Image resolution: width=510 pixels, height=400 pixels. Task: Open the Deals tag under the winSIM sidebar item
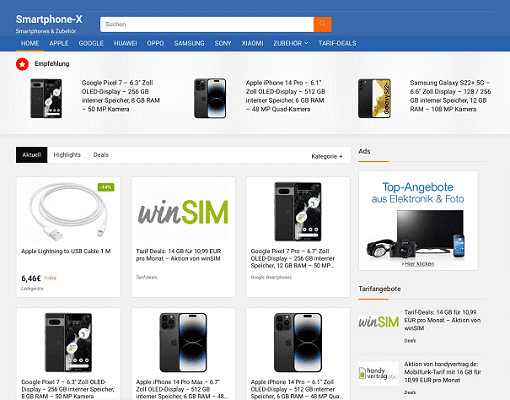pyautogui.click(x=410, y=341)
